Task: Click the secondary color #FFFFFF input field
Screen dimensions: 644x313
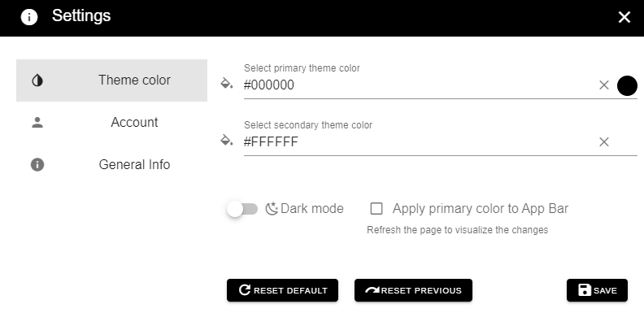Action: (419, 142)
